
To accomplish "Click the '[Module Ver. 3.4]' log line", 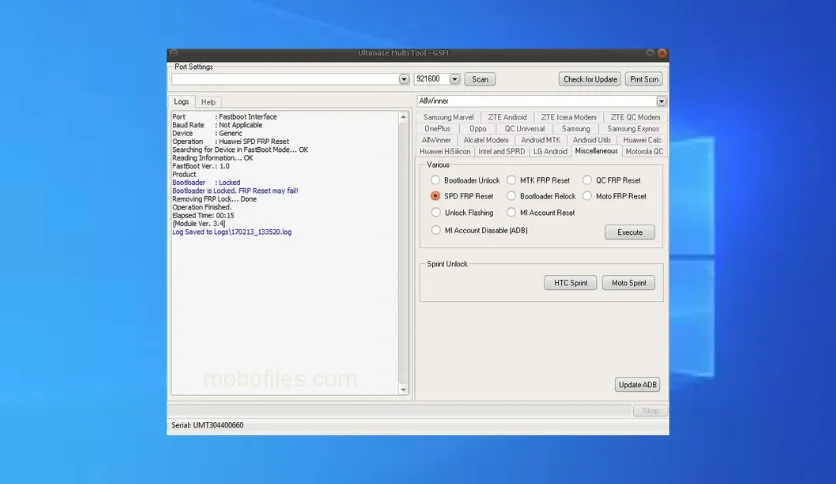I will pyautogui.click(x=199, y=224).
